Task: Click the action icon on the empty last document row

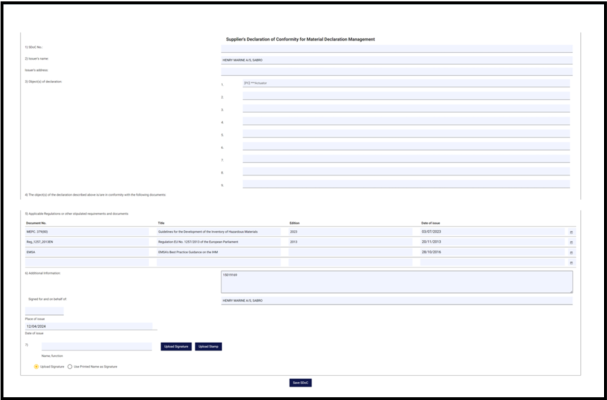Action: point(571,263)
